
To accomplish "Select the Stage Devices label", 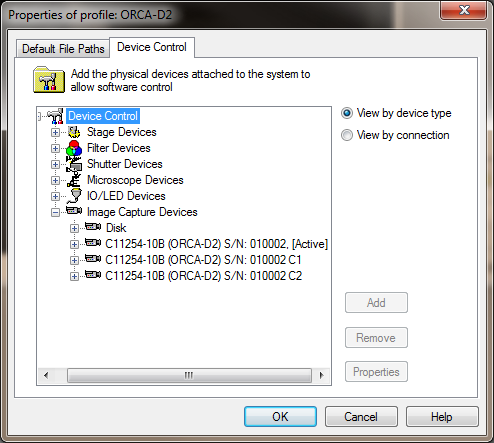I will 122,132.
